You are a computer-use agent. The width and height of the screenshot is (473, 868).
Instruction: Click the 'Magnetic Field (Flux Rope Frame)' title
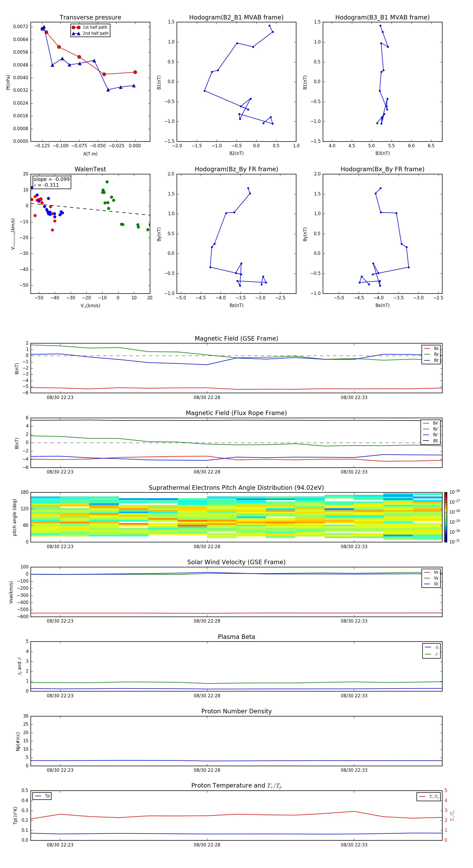pyautogui.click(x=236, y=413)
